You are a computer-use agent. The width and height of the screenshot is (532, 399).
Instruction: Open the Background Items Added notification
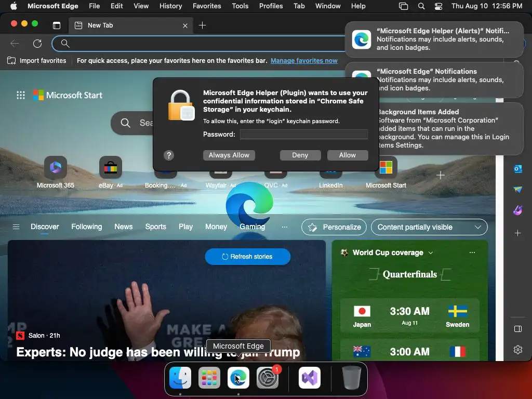tap(451, 129)
